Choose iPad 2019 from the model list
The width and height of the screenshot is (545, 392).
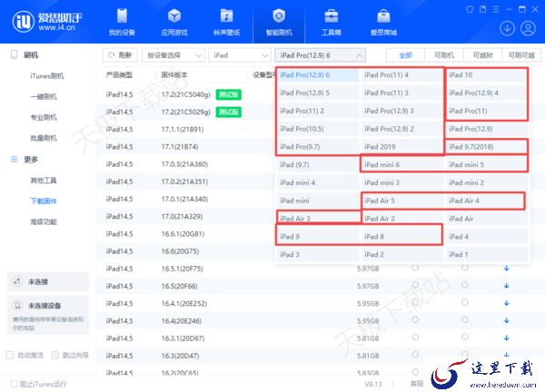click(401, 146)
